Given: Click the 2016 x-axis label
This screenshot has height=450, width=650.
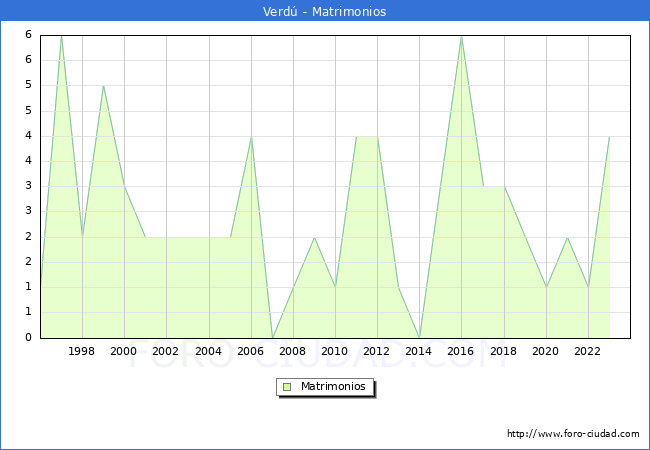Looking at the screenshot, I should [x=461, y=351].
